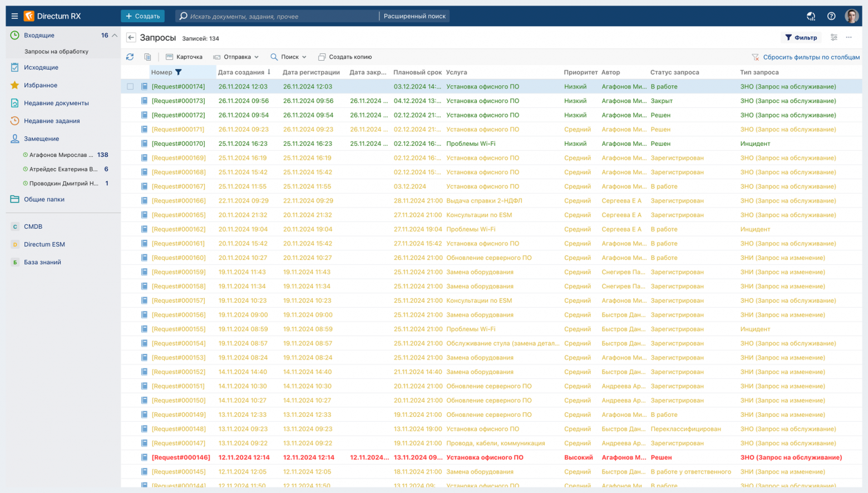Open the three-dots more options menu
The width and height of the screenshot is (868, 493).
(849, 37)
